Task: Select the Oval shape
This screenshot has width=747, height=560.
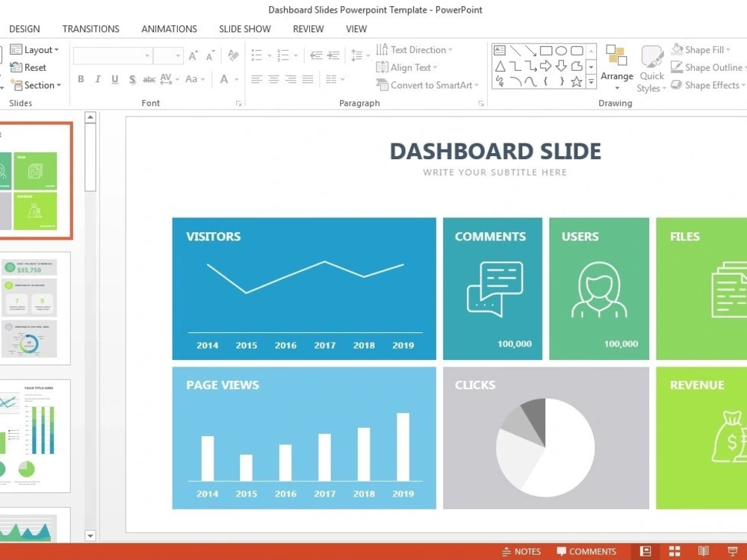Action: (x=561, y=50)
